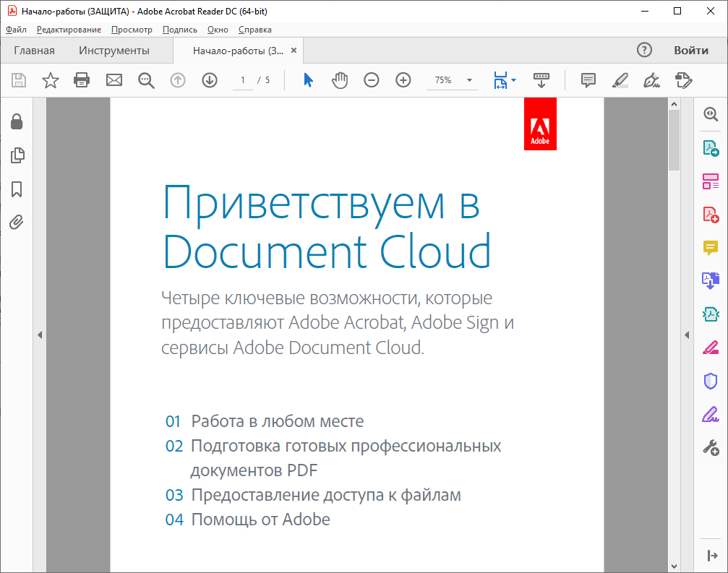Open the Редактирование menu
Image resolution: width=728 pixels, height=573 pixels.
pos(69,30)
